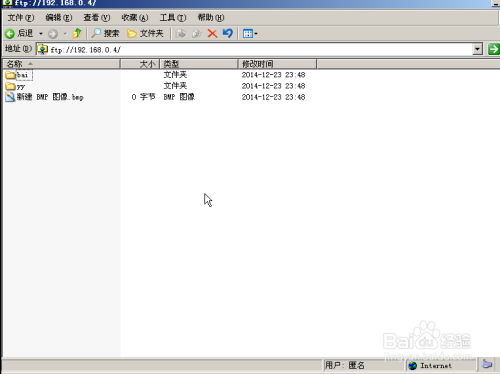Open the 工具(T) menu

pos(173,17)
